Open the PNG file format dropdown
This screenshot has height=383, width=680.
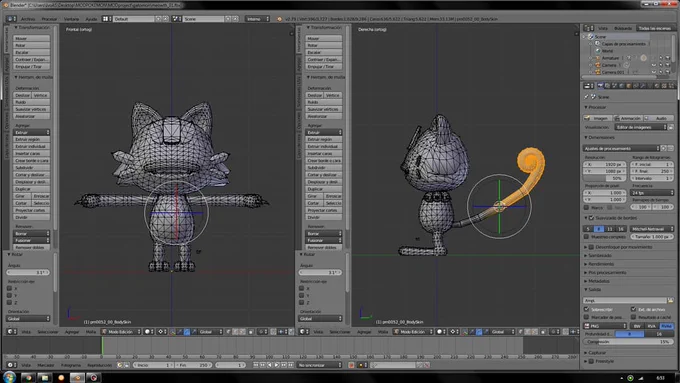coord(605,326)
